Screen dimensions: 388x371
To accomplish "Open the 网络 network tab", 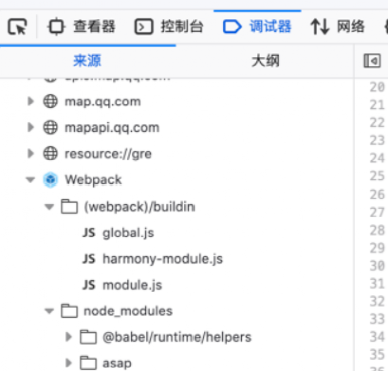I will pos(337,27).
